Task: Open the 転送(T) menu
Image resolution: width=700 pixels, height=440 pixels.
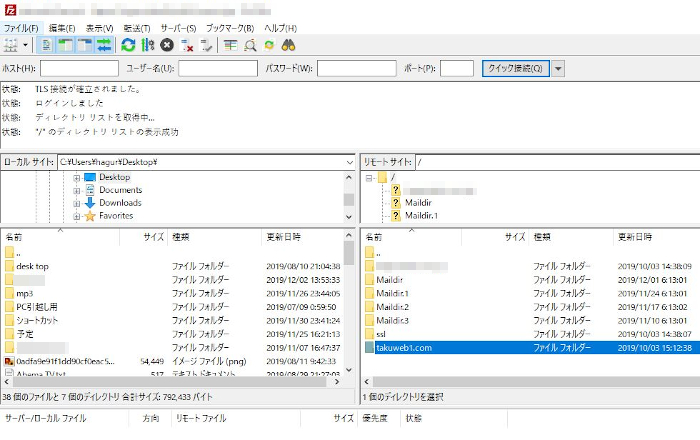Action: point(137,28)
